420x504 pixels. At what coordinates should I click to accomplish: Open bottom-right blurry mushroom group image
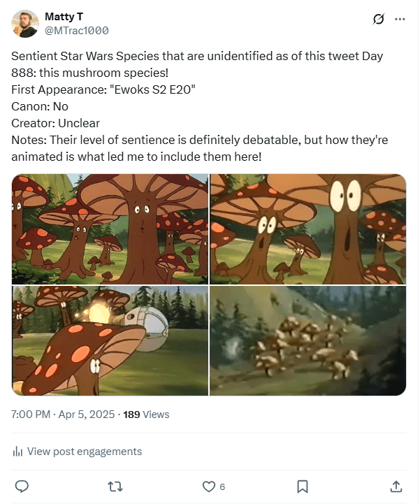[x=308, y=340]
